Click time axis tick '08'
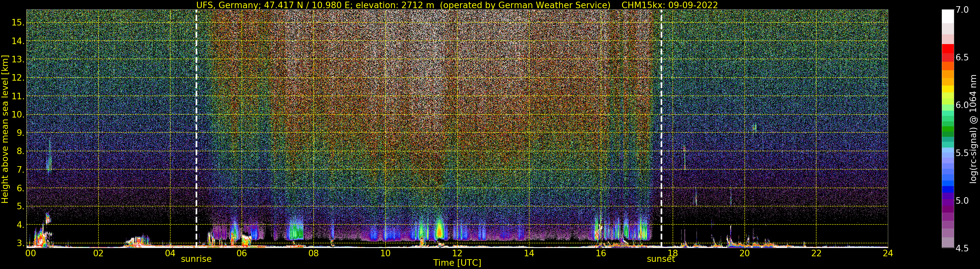 pyautogui.click(x=313, y=253)
